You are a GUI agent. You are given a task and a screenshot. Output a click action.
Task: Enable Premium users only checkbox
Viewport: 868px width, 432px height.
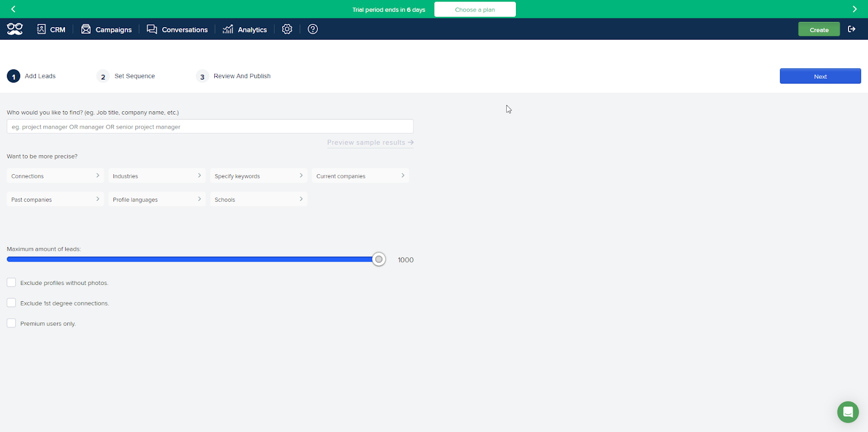click(x=11, y=323)
